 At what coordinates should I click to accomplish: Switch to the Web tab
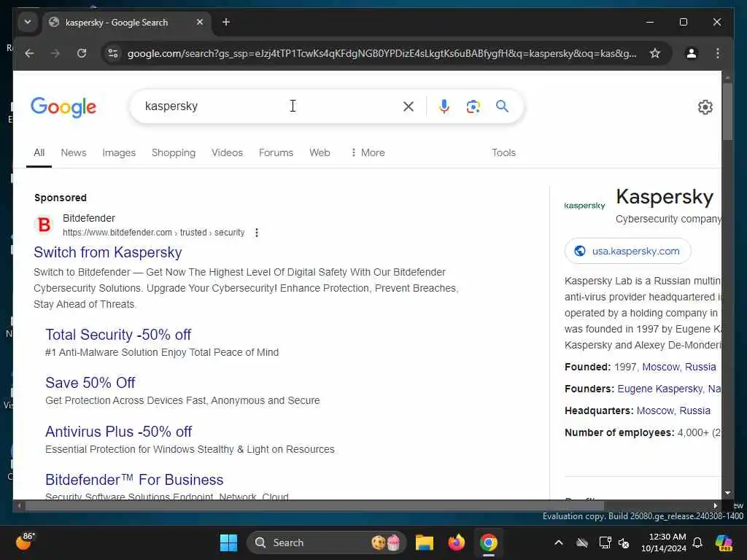[x=320, y=153]
